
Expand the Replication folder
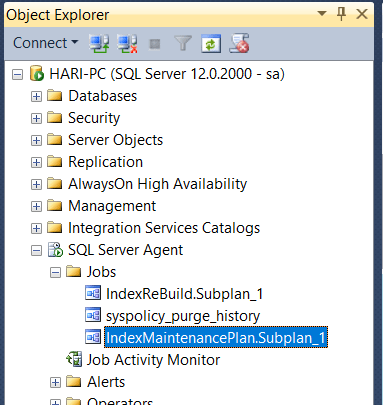click(36, 162)
